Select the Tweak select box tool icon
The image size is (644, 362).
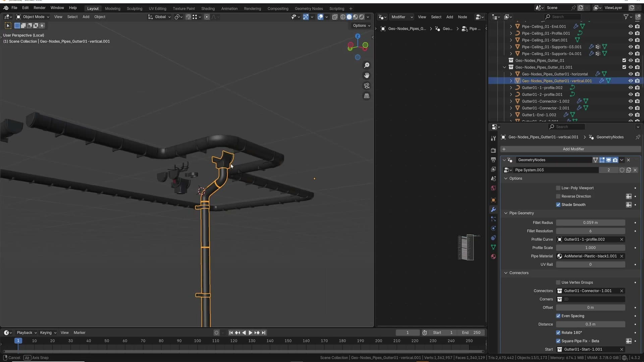click(8, 25)
